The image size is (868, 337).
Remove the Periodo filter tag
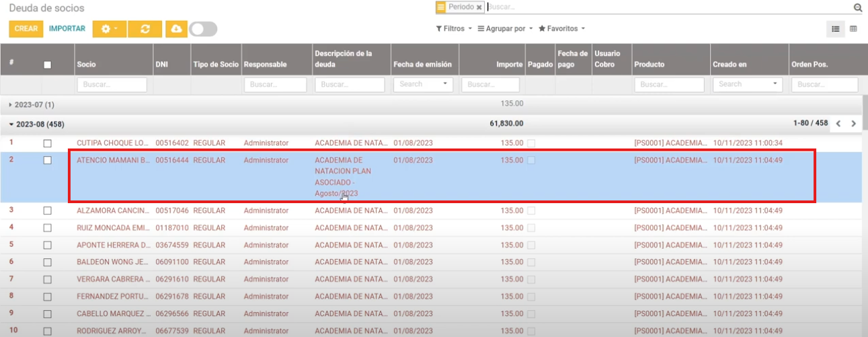(x=479, y=7)
